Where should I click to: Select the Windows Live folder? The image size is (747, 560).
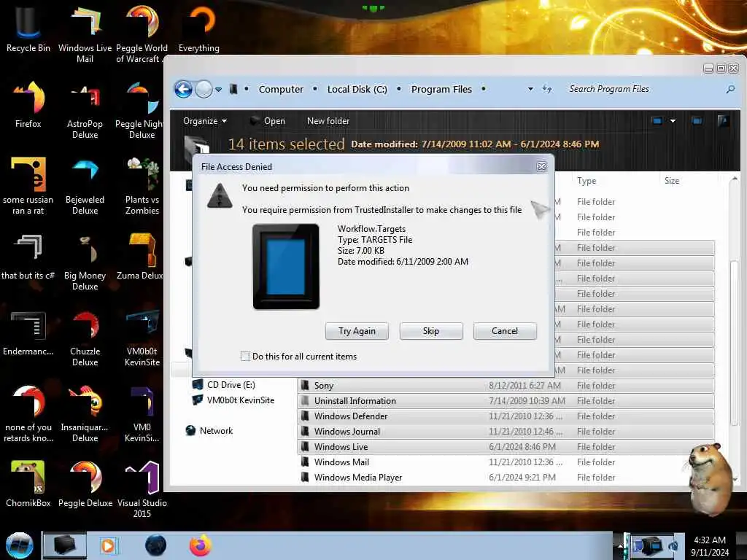click(506, 447)
